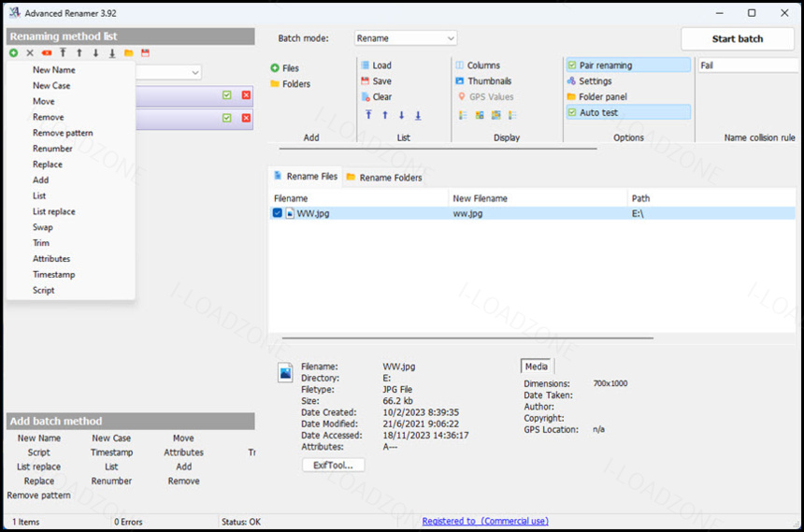Toggle Auto test option
The width and height of the screenshot is (804, 532).
[x=628, y=112]
